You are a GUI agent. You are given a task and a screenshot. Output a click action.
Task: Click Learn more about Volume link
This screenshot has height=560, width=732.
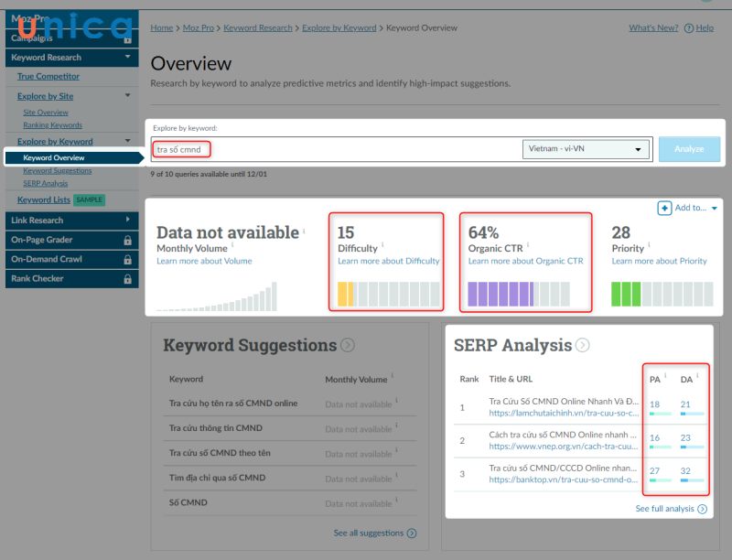(204, 261)
